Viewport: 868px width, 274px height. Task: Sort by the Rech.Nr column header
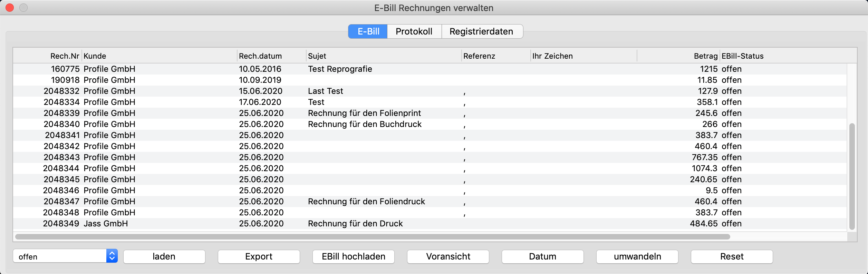[65, 56]
